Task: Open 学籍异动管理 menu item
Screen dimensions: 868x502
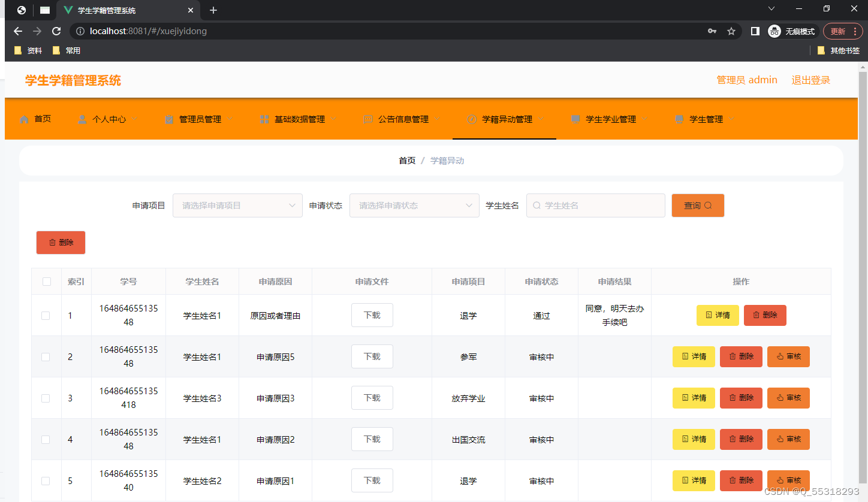Action: tap(507, 119)
